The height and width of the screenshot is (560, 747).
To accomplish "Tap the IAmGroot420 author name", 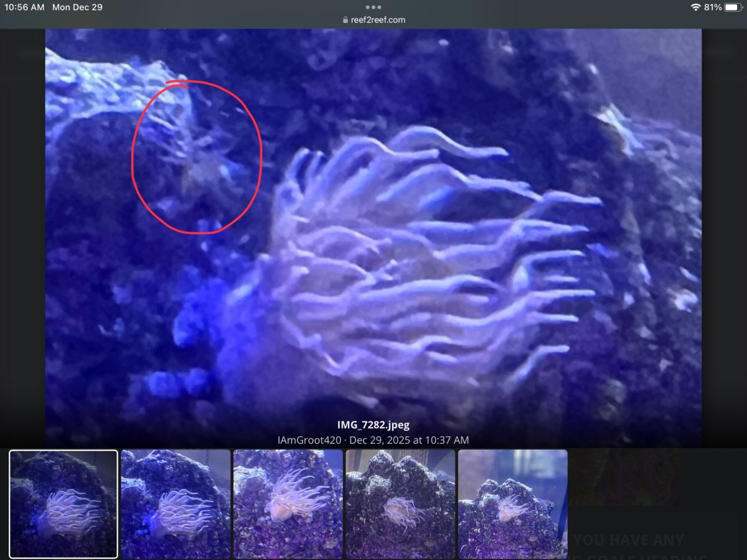I will click(309, 440).
